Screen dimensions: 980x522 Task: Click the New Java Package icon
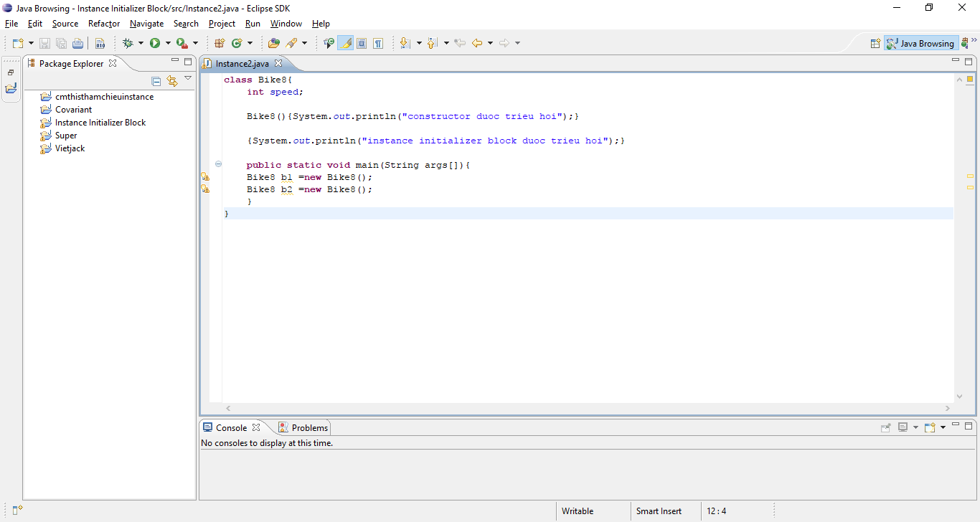220,44
